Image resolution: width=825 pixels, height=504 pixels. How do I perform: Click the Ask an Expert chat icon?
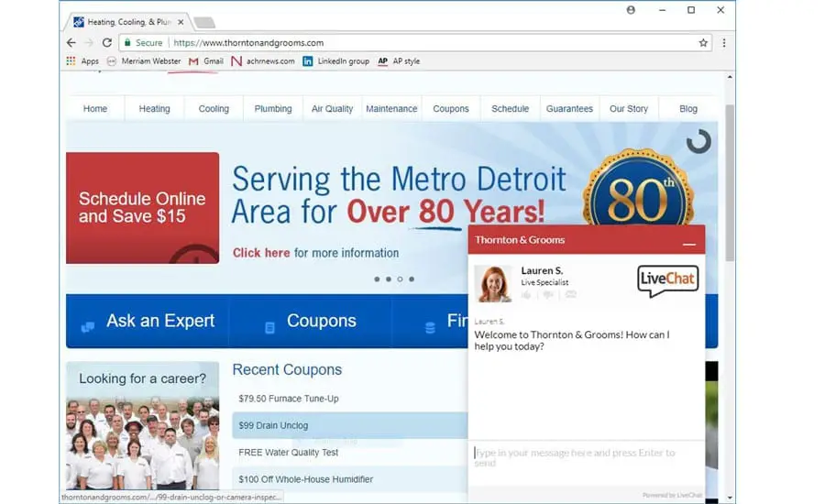(x=88, y=327)
